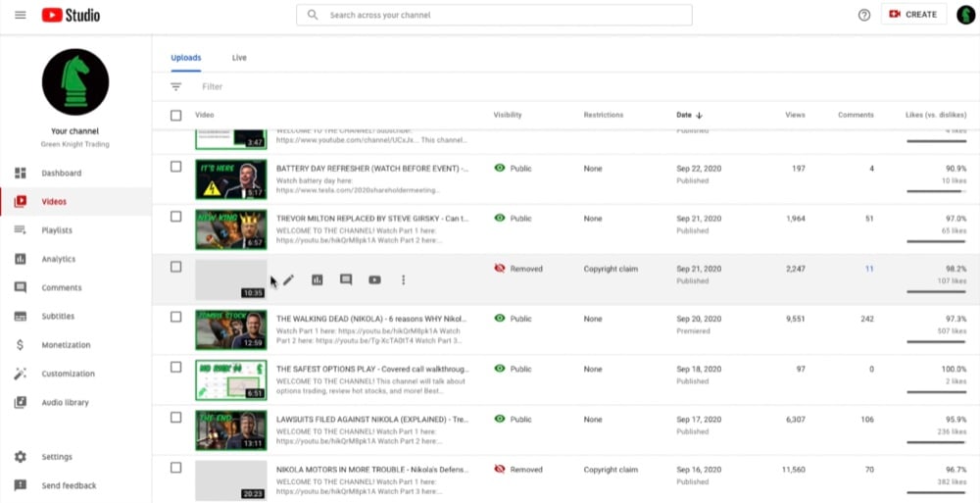Open three-dot options on hovered row

tap(403, 279)
